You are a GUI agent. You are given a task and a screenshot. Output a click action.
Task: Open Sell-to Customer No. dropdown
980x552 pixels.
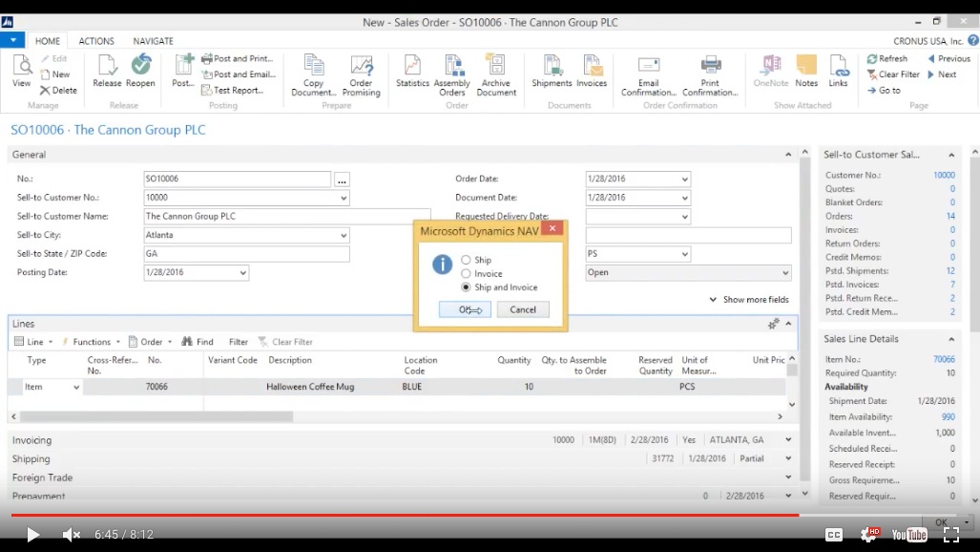[344, 198]
